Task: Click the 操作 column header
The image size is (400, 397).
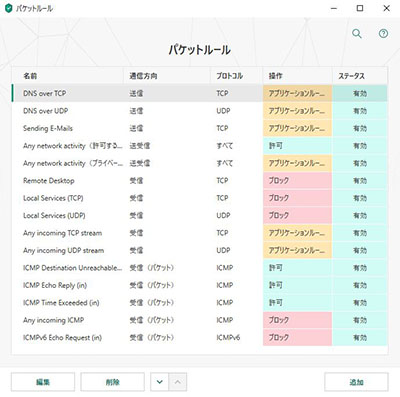Action: 298,76
